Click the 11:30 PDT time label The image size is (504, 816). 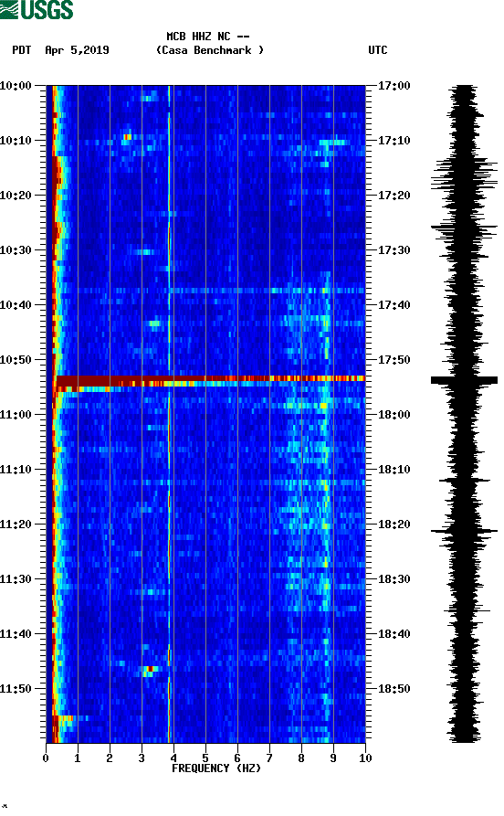coord(16,579)
